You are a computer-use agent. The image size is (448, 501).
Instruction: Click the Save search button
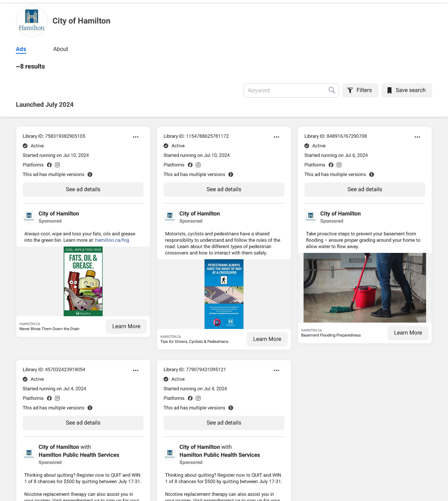coord(407,90)
